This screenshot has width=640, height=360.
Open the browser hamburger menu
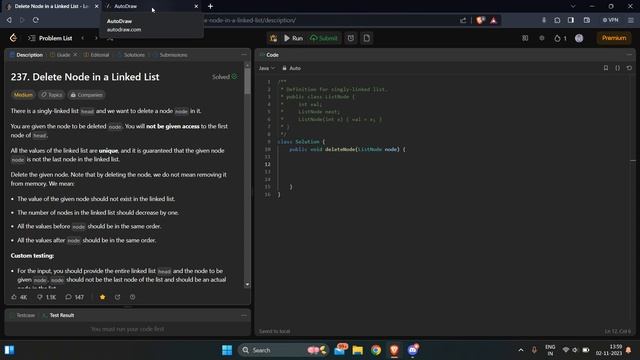coord(631,20)
